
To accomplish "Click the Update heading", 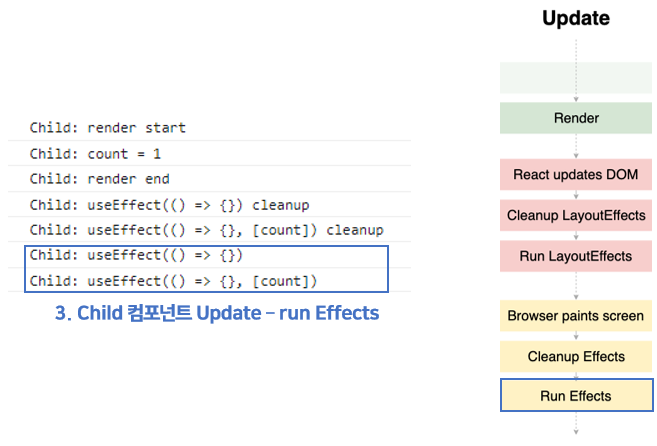I will (x=576, y=18).
